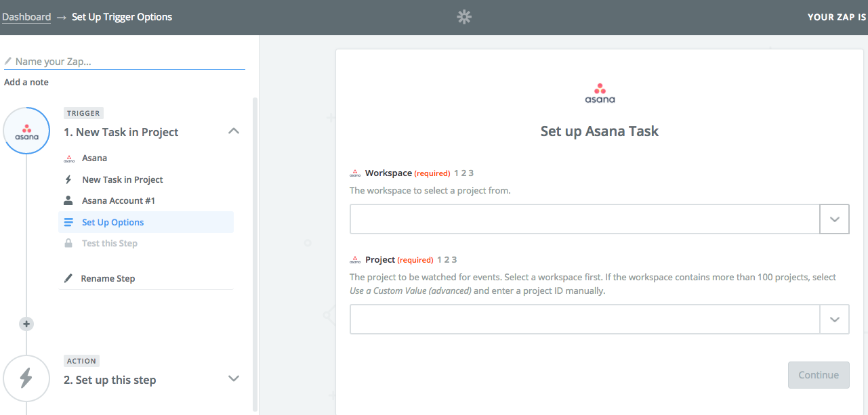Go to Dashboard via breadcrumb link

click(x=26, y=17)
